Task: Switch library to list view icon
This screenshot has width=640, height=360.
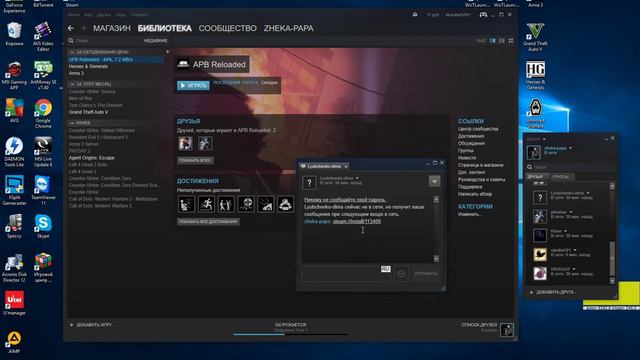Action: pyautogui.click(x=502, y=40)
